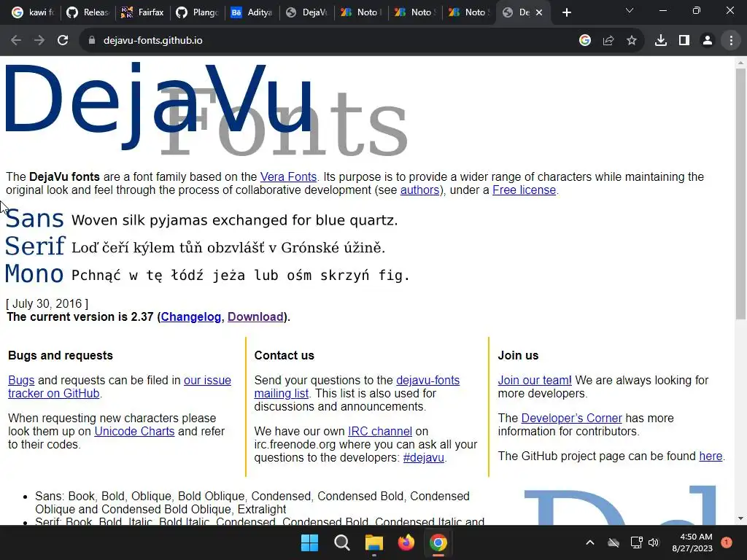Click the 'here' GitHub project link

point(711,456)
